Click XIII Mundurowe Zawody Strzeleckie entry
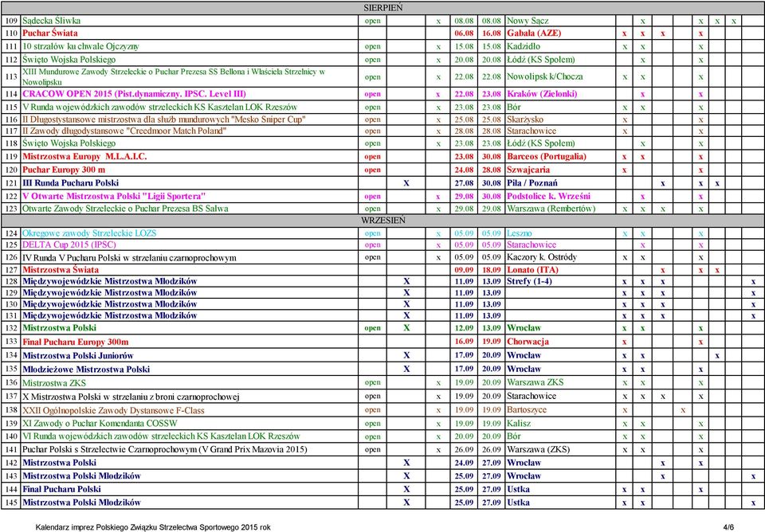Screen dimensions: 765x532 click(174, 76)
